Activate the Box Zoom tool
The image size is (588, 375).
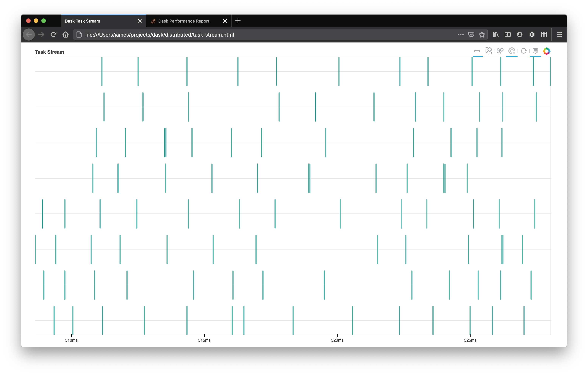click(488, 51)
